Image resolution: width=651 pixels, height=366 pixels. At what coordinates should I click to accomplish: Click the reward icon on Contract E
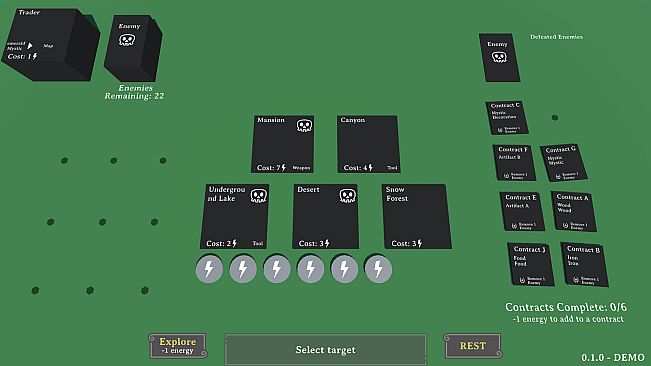514,226
